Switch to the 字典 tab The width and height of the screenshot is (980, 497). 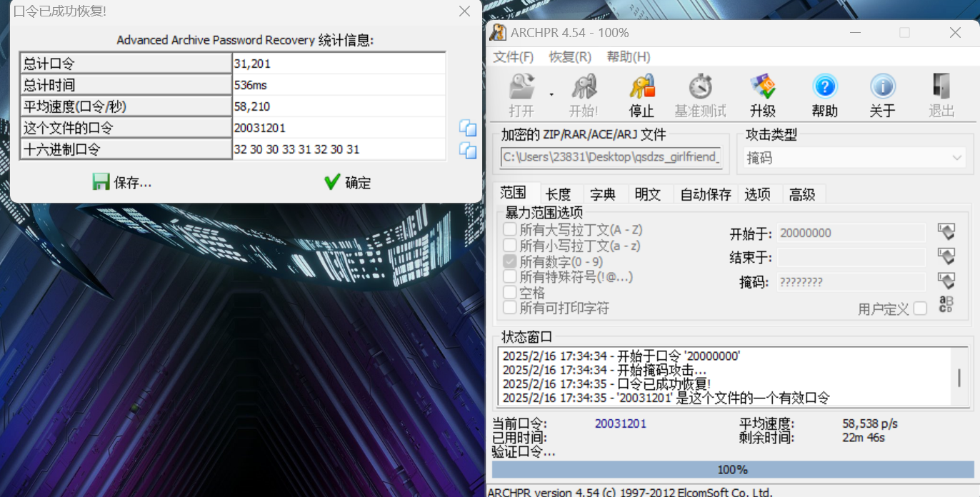603,194
